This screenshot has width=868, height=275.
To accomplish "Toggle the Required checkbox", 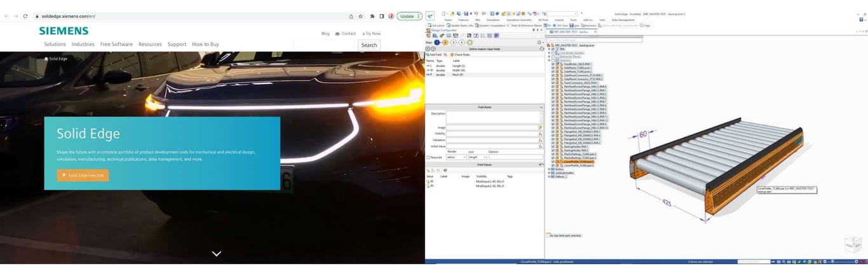I will (429, 157).
